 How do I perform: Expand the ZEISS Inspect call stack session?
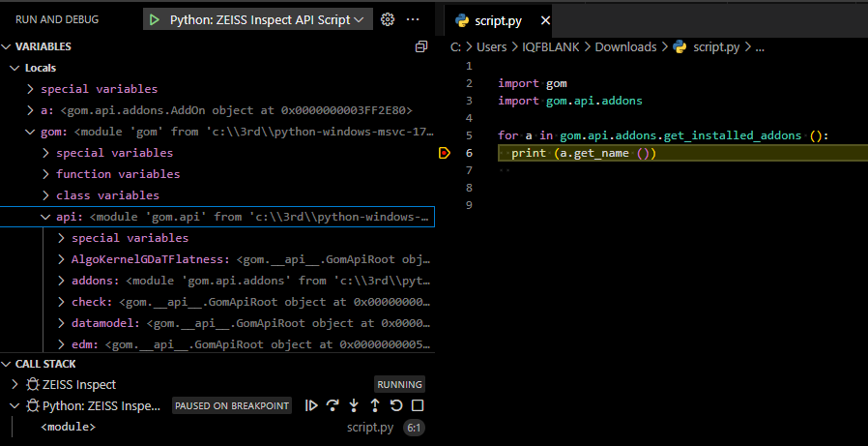click(14, 384)
